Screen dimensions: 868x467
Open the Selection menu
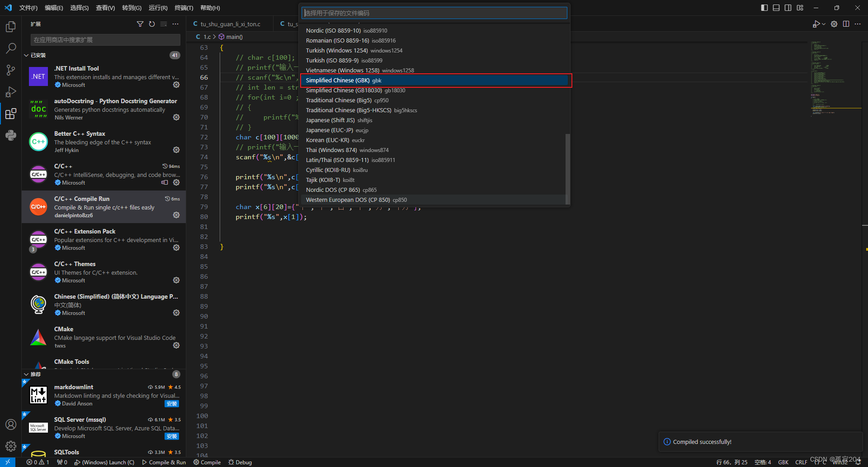click(79, 8)
